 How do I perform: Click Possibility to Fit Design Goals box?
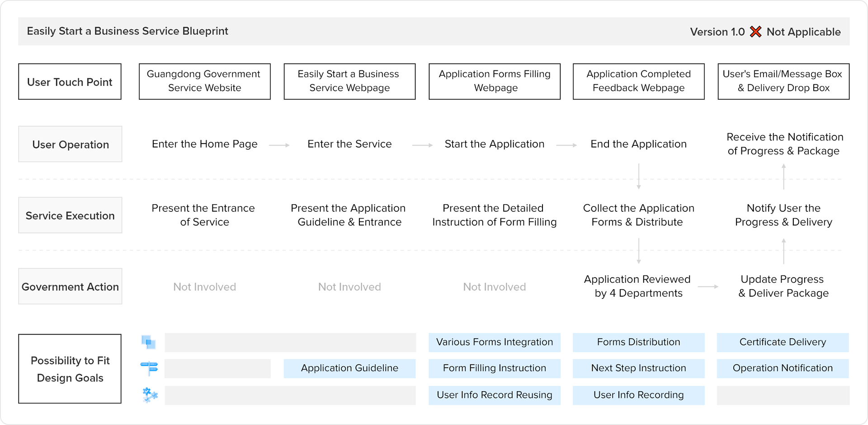point(70,369)
